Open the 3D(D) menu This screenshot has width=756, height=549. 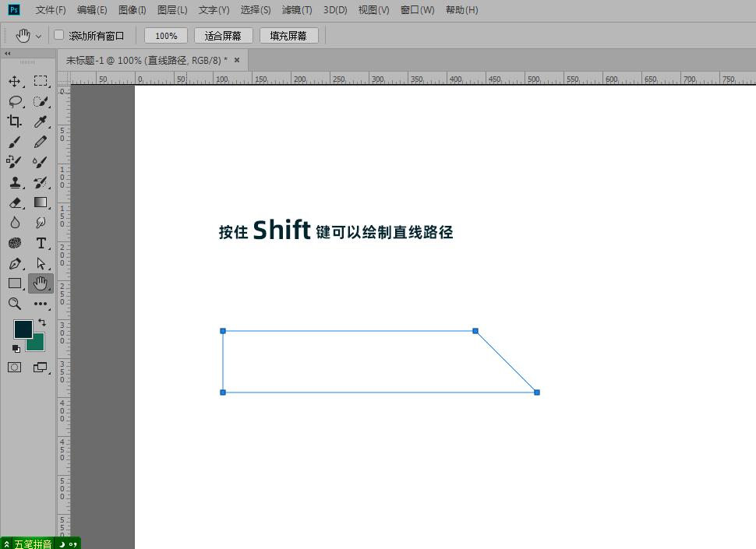(x=335, y=9)
